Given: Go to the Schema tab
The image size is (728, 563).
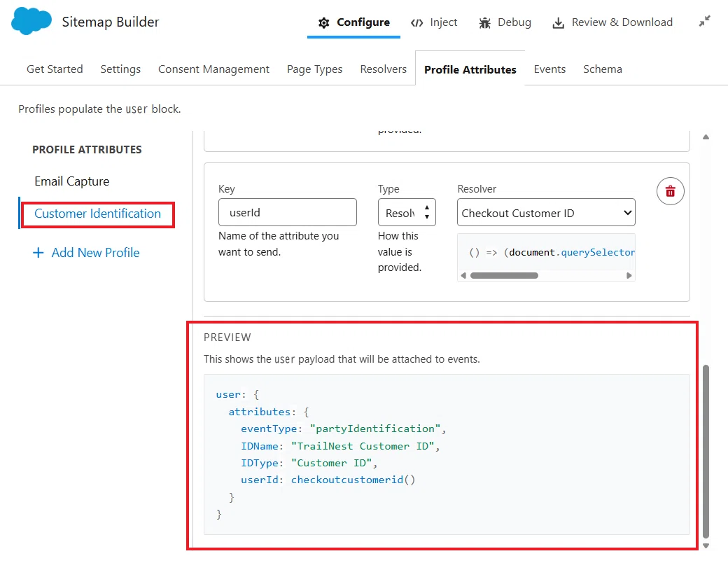Looking at the screenshot, I should [603, 69].
